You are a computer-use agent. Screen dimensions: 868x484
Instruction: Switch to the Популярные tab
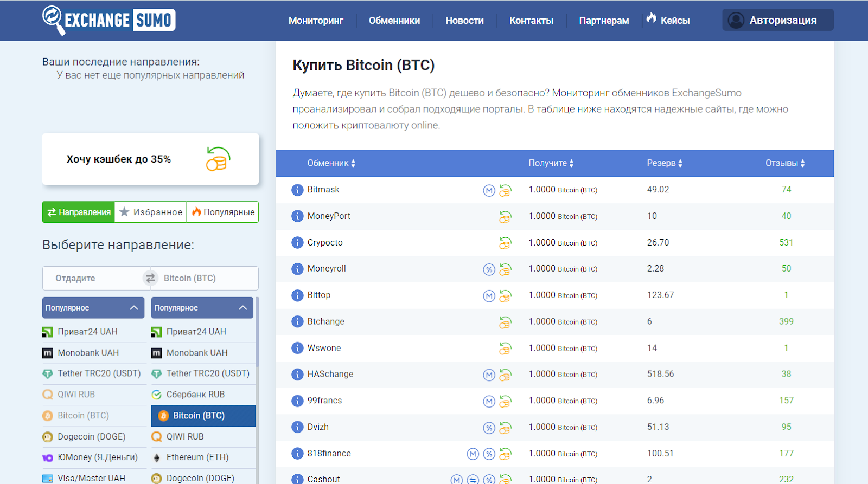[x=223, y=212]
